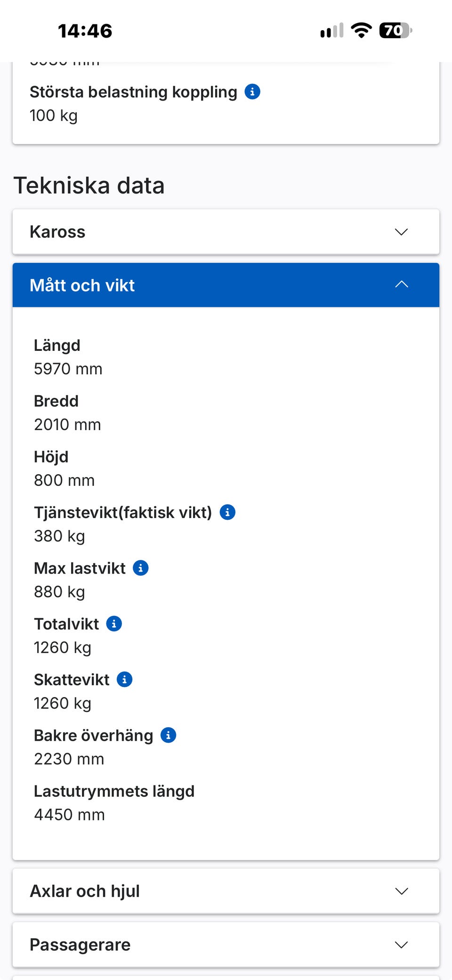
Task: Open info icon beside Största belastning koppling
Action: click(x=252, y=91)
